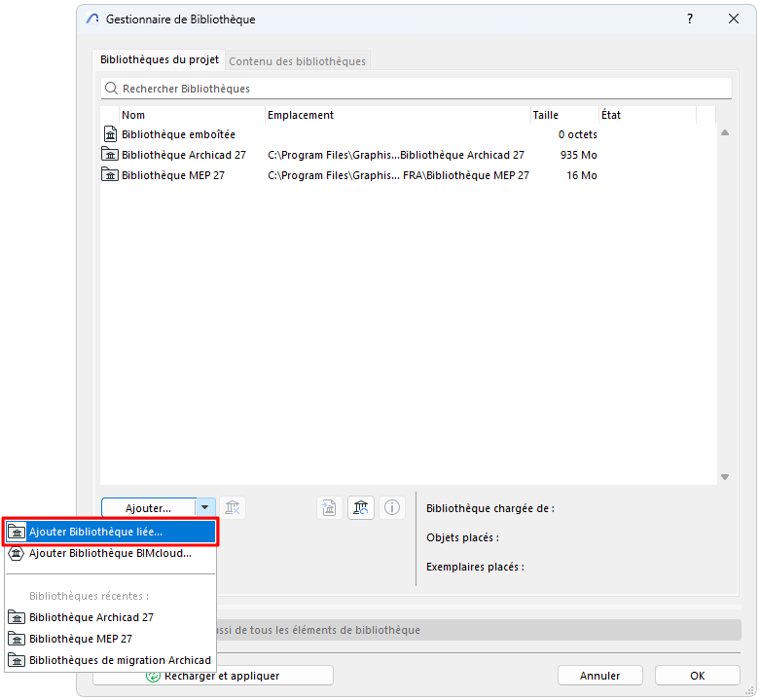Image resolution: width=760 pixels, height=700 pixels.
Task: Click the Annuler button
Action: tap(600, 676)
